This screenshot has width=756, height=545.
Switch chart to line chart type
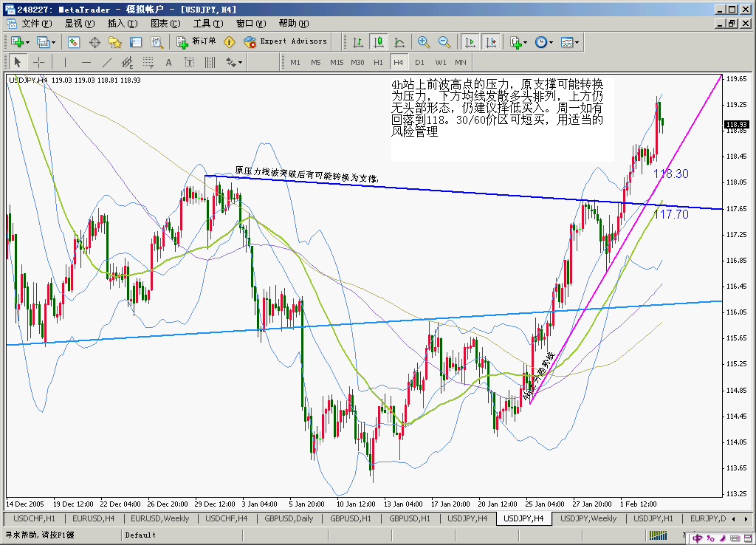[x=399, y=42]
